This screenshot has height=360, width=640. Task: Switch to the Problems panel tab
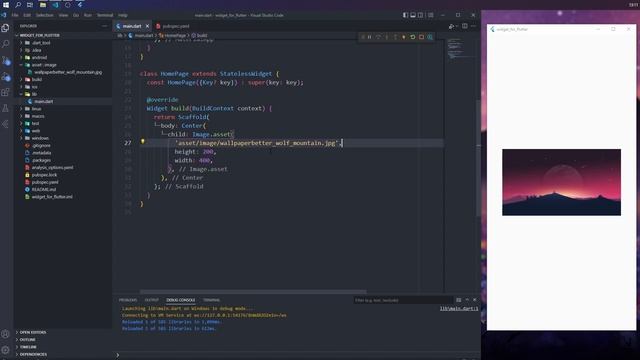coord(128,300)
